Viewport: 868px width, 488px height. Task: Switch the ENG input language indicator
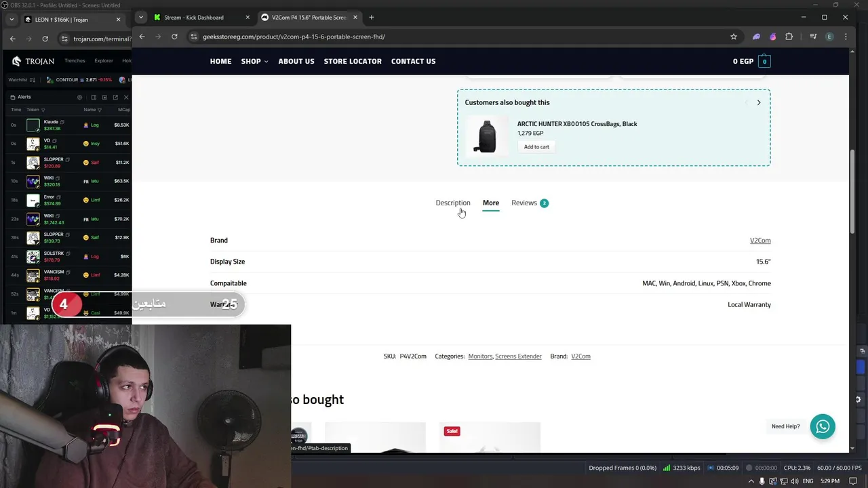coord(808,481)
